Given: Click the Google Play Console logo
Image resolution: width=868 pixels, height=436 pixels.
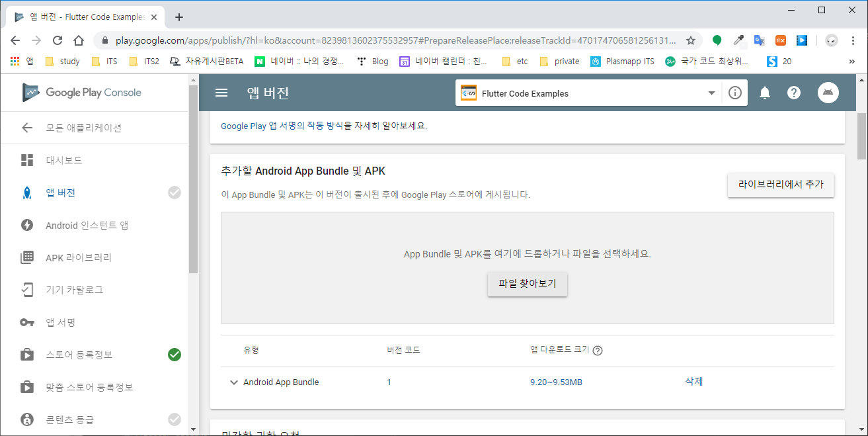Looking at the screenshot, I should click(x=82, y=93).
